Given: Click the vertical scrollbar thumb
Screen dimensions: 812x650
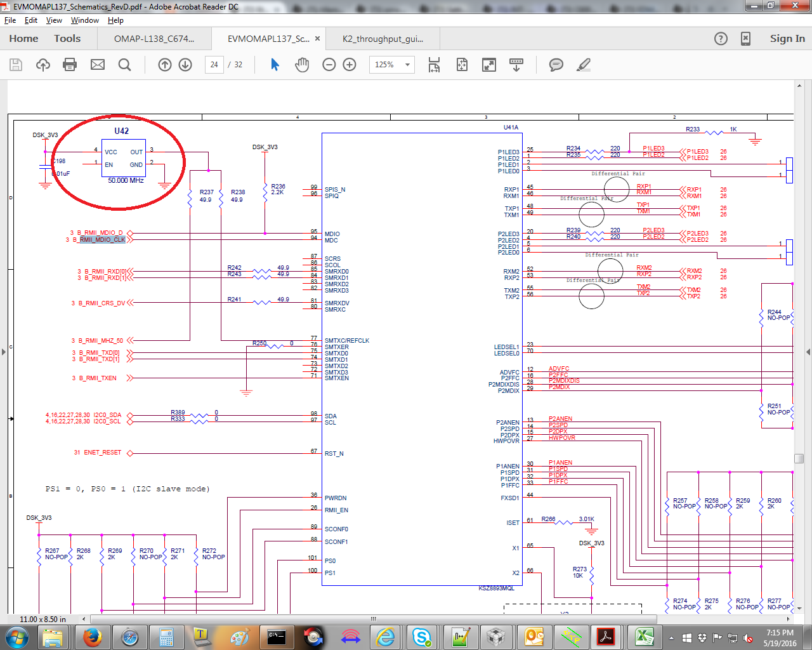Looking at the screenshot, I should [x=799, y=458].
